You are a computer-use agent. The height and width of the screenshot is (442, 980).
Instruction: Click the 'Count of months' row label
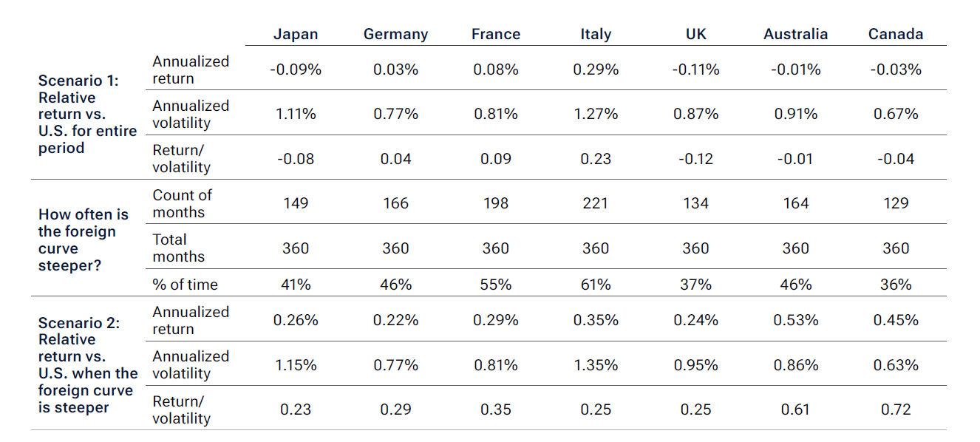click(x=182, y=203)
